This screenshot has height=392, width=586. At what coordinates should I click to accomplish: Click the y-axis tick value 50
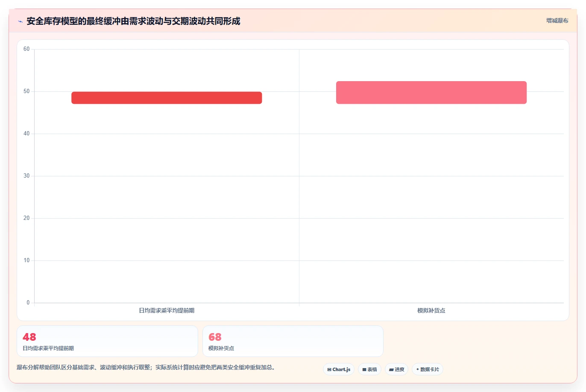click(26, 91)
